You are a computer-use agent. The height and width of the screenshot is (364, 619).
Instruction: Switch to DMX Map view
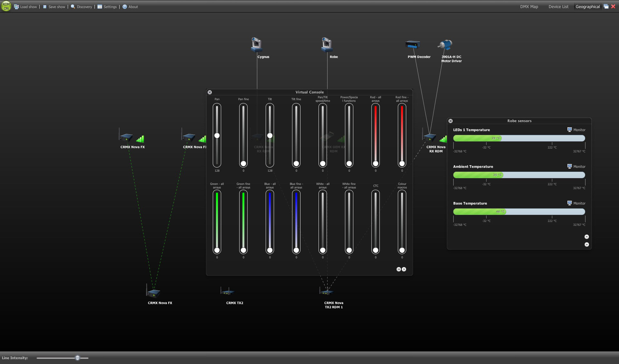coord(529,7)
